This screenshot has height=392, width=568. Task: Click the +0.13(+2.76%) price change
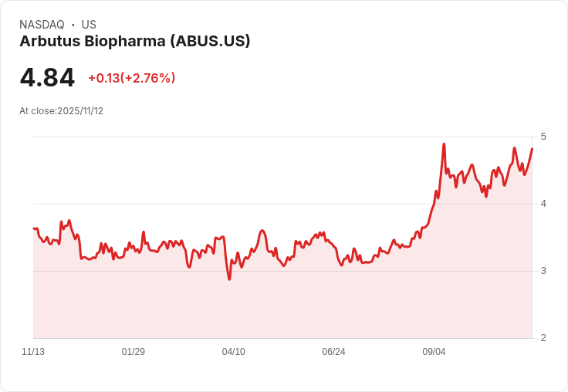click(x=131, y=78)
